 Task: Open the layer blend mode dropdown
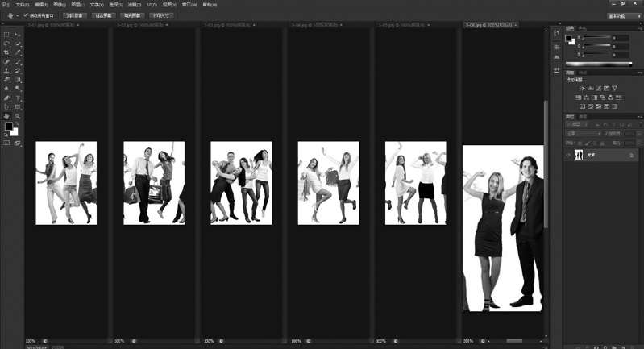(584, 134)
